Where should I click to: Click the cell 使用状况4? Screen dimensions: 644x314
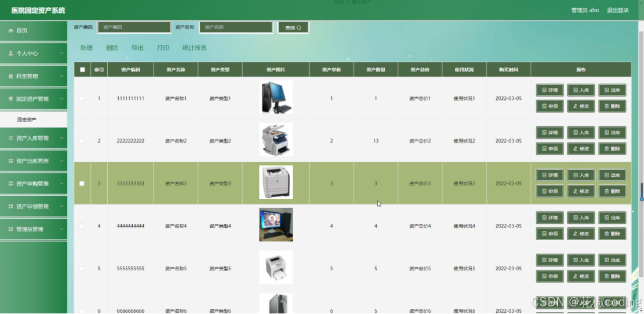[x=464, y=226]
